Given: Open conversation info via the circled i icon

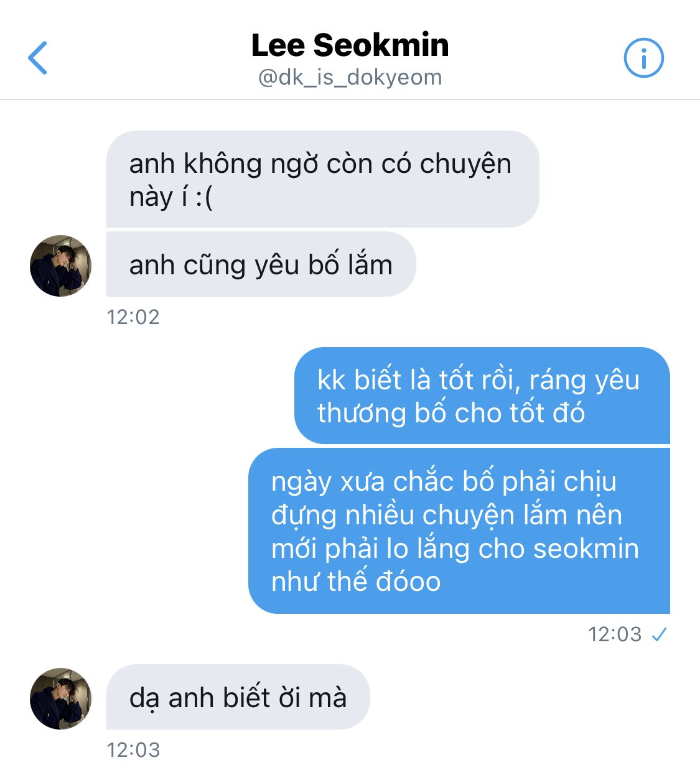Looking at the screenshot, I should pos(644,58).
